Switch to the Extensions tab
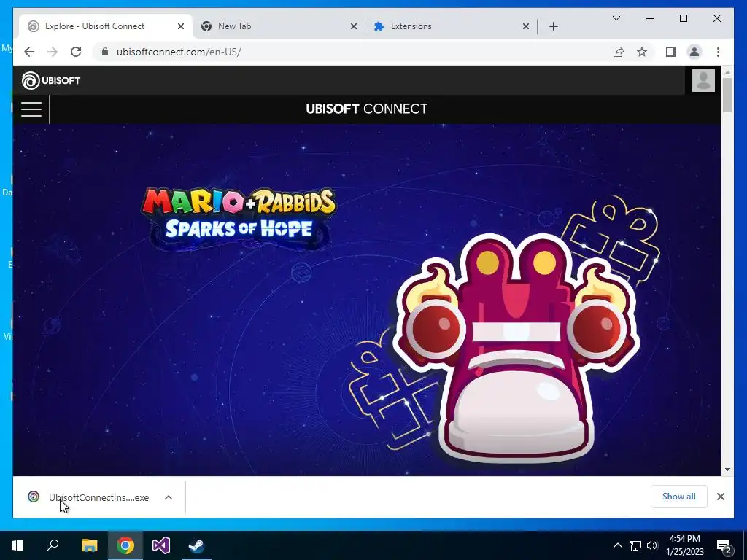The height and width of the screenshot is (560, 747). (x=452, y=26)
